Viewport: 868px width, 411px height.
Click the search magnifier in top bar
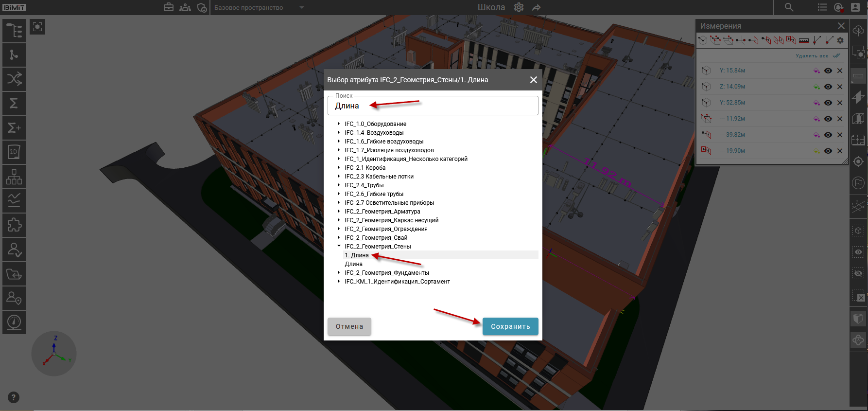point(789,7)
